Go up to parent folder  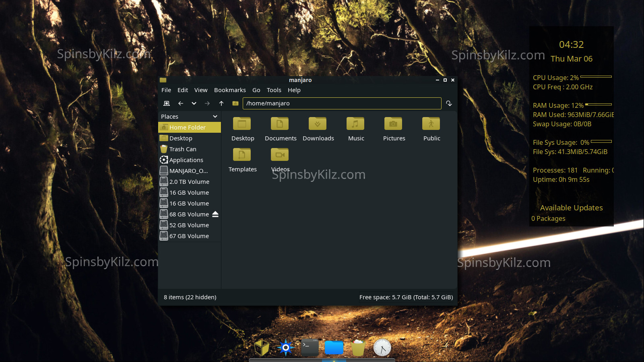click(221, 103)
